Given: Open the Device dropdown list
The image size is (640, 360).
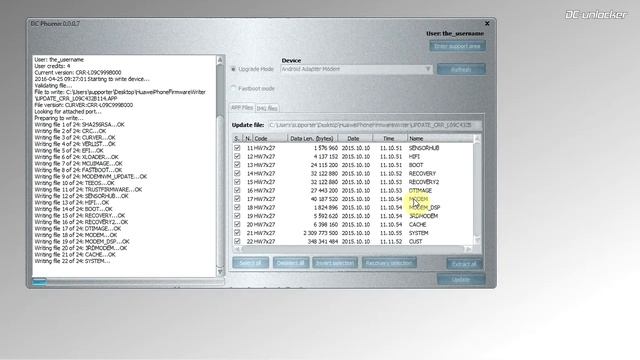Looking at the screenshot, I should point(428,69).
